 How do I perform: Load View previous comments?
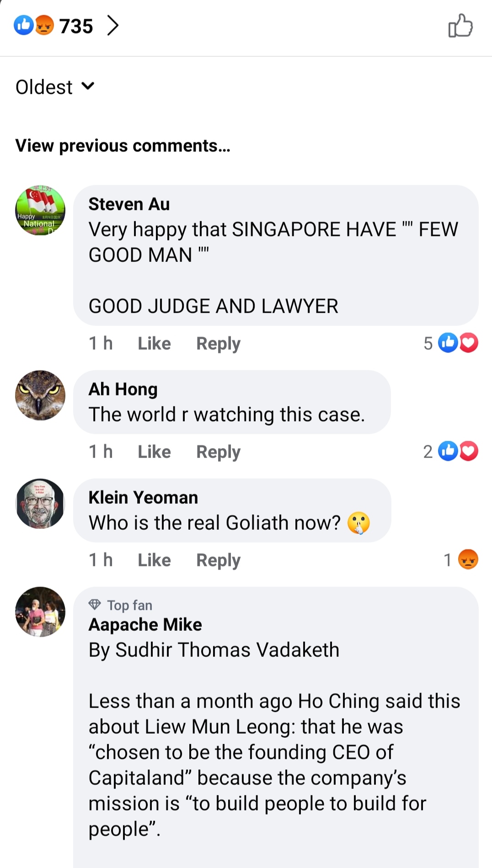click(x=123, y=145)
